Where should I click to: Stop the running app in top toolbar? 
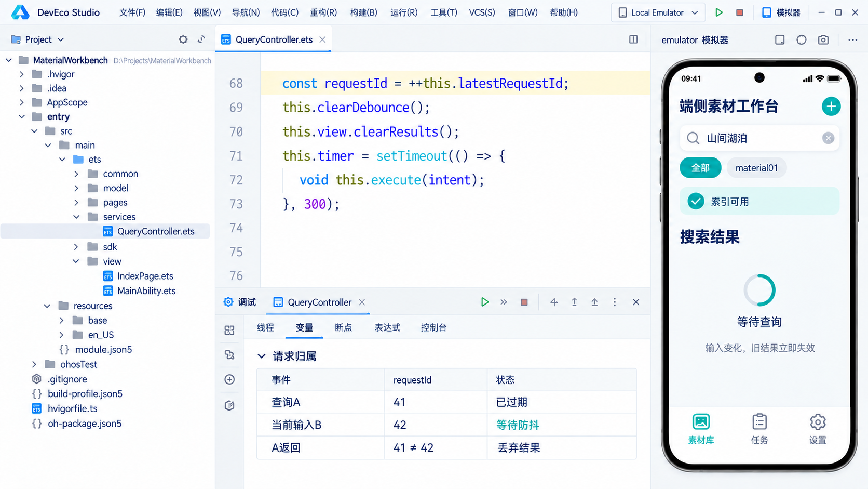point(740,12)
